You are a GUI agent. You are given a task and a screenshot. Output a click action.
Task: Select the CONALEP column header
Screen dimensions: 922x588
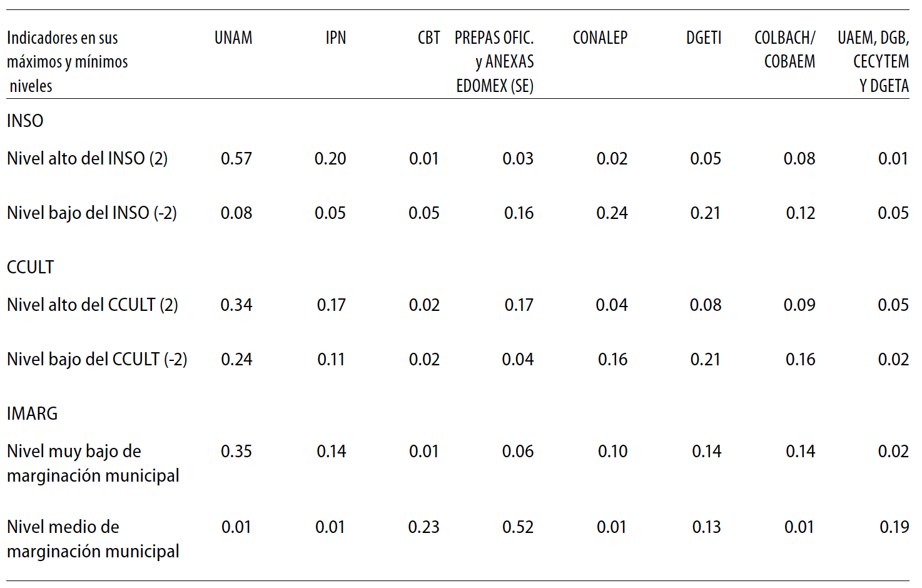coord(600,38)
